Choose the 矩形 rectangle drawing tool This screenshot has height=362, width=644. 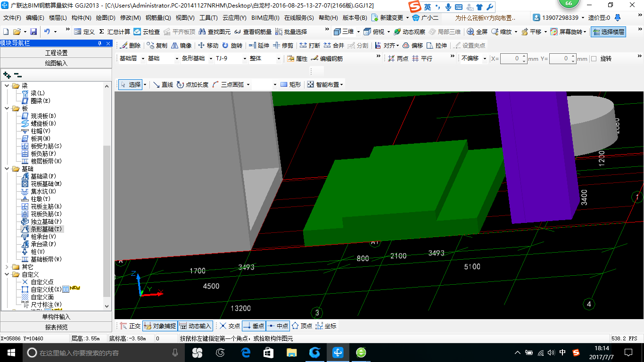click(290, 84)
